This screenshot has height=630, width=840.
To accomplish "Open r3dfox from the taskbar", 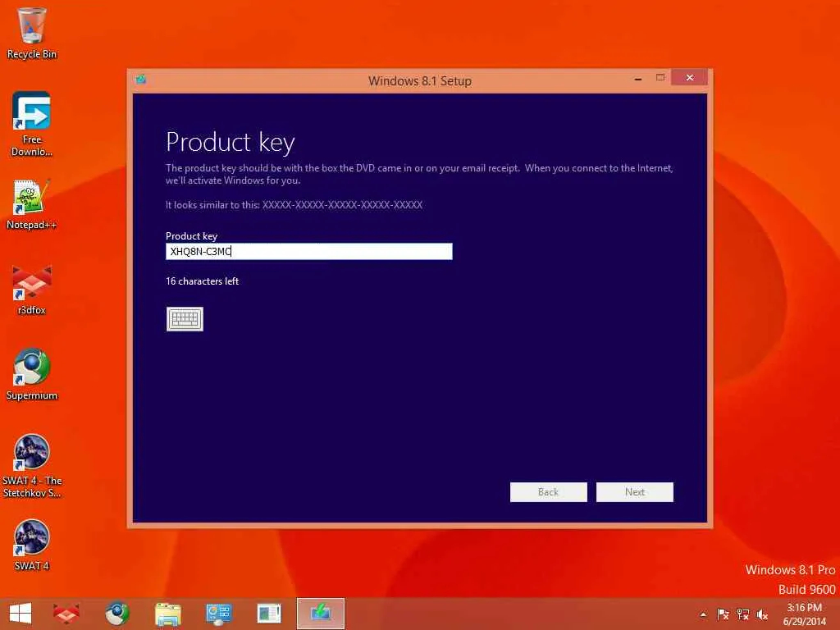I will [66, 614].
